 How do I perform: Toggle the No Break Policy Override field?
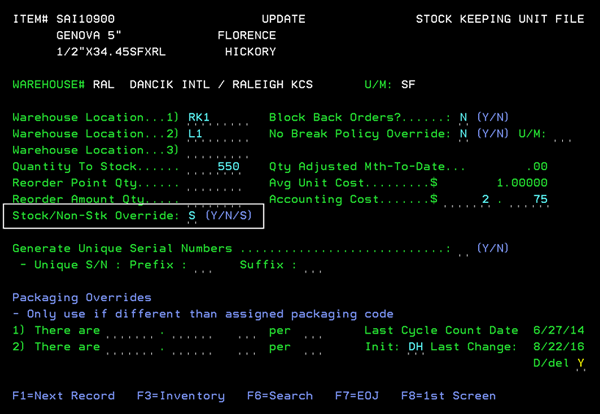[x=463, y=134]
